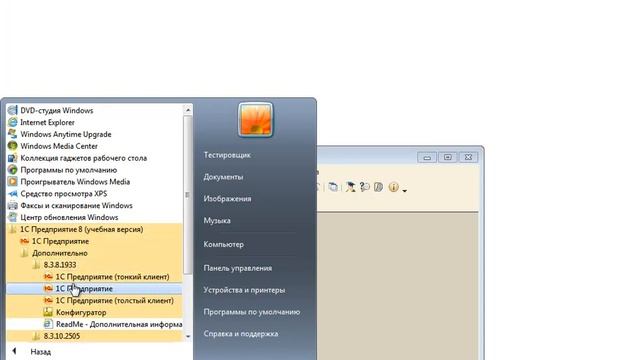The width and height of the screenshot is (640, 360).
Task: Open Программы по умолчанию in the right pane
Action: [252, 312]
